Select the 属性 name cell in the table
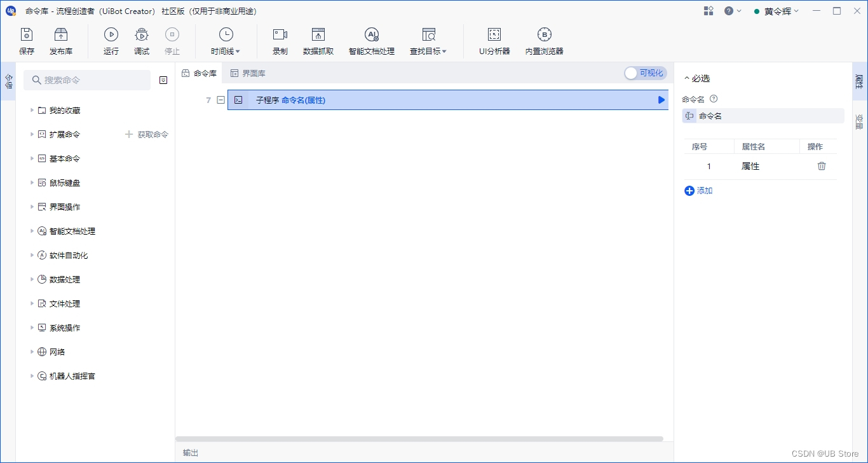Viewport: 868px width, 463px height. click(750, 166)
